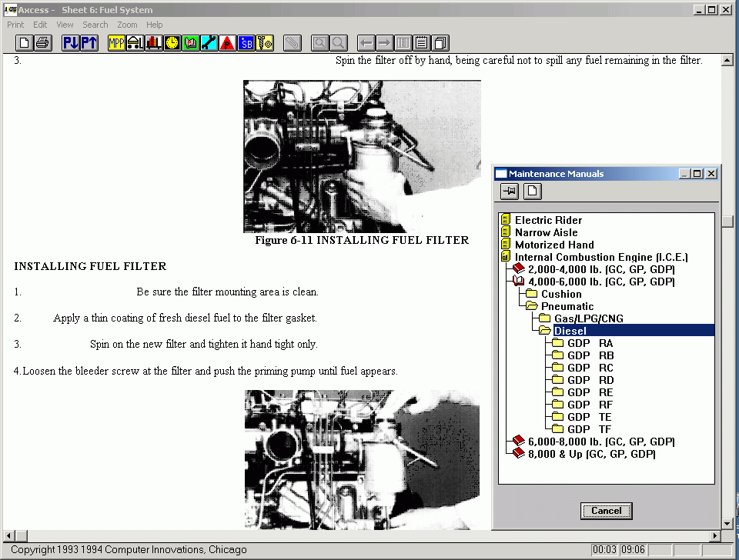Click the printer toolbar icon

43,43
